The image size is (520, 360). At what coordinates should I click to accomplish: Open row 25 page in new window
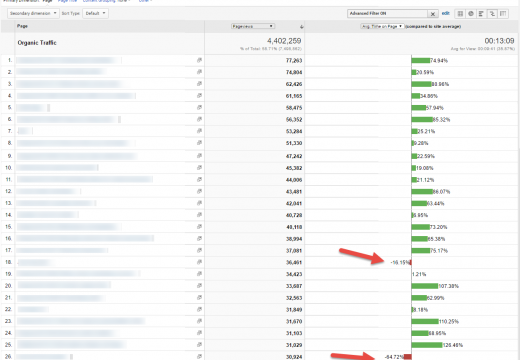[199, 344]
